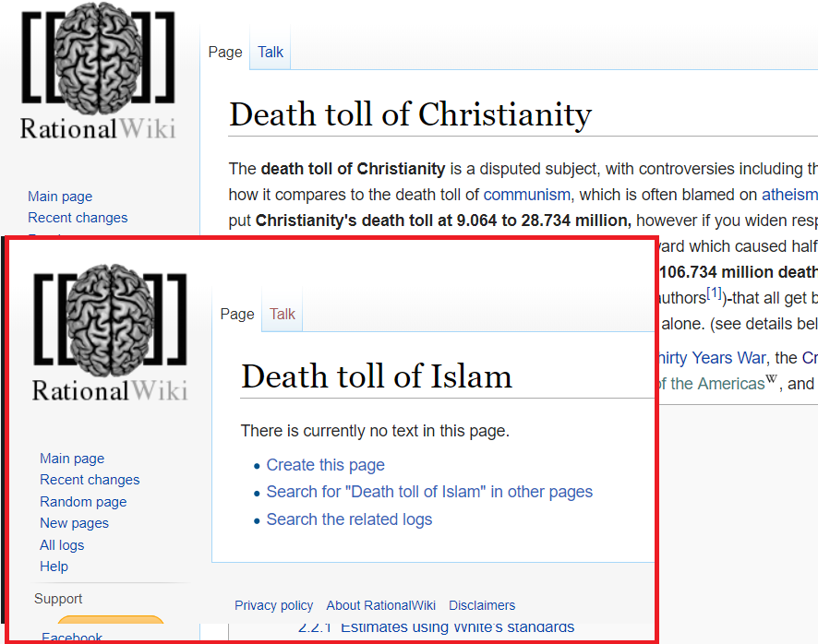The width and height of the screenshot is (818, 644).
Task: Open the Thirty Years War link
Action: [x=712, y=358]
